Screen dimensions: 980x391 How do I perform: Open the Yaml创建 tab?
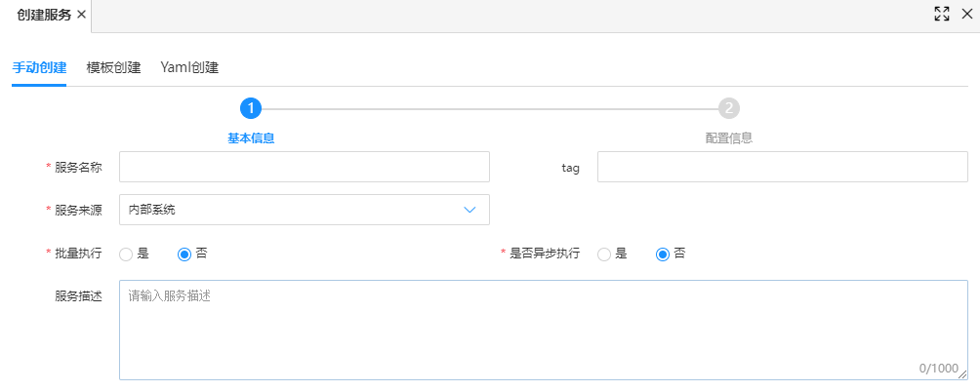pyautogui.click(x=189, y=68)
